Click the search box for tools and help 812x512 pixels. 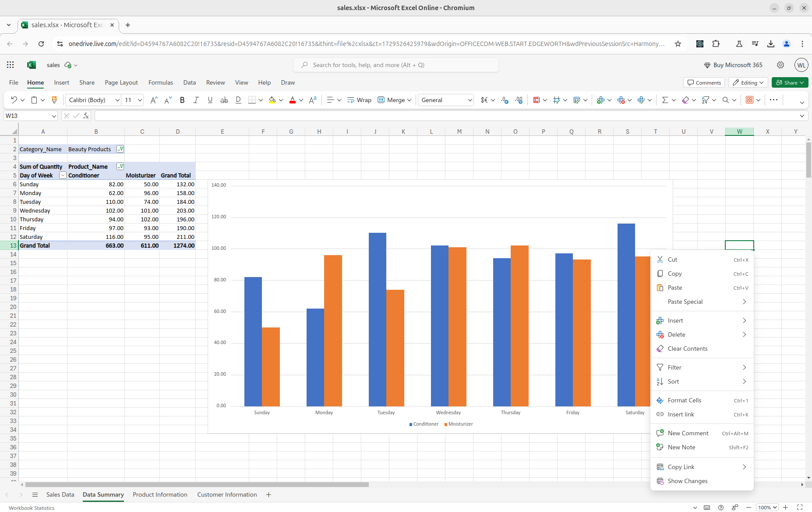[396, 65]
